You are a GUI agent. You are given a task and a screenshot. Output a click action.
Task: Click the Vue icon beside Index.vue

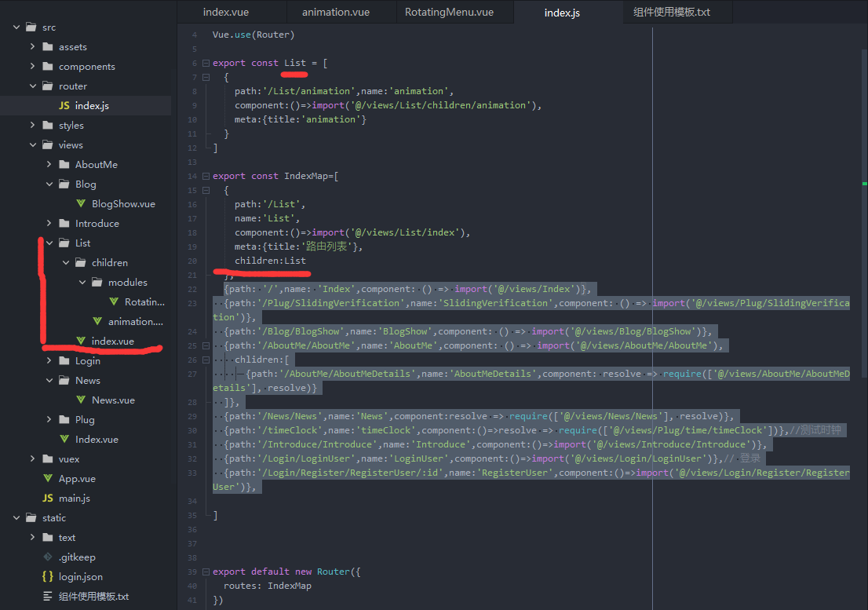(64, 439)
